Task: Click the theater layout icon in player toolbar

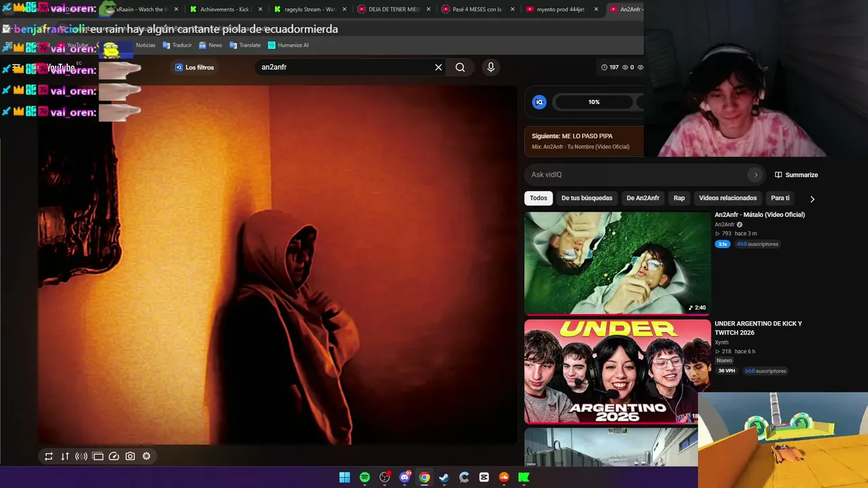Action: (x=98, y=456)
